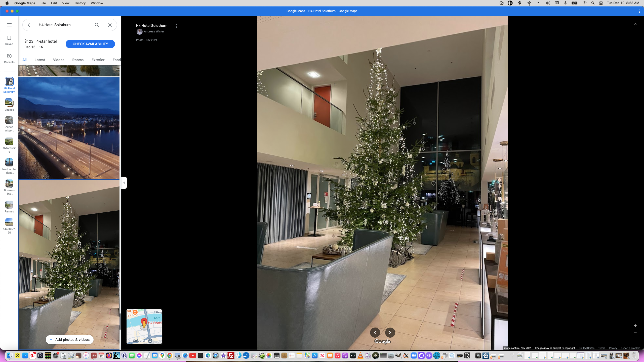
Task: Open the Report a problem link
Action: click(630, 348)
